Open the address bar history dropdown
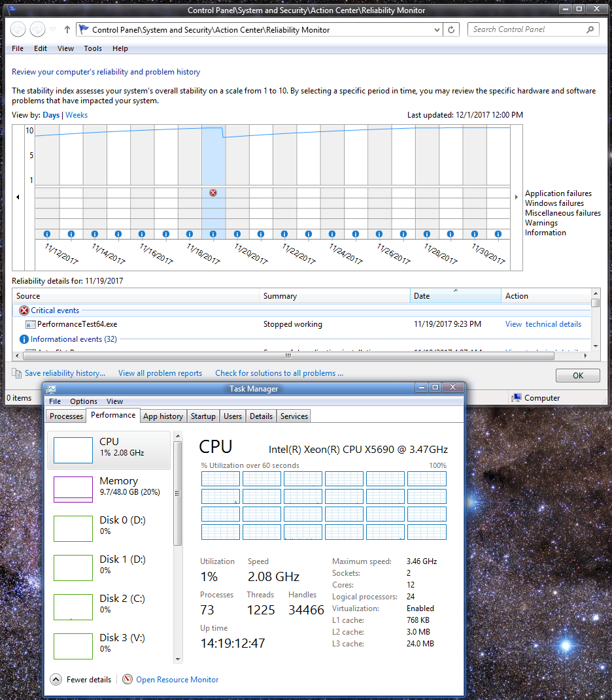 coord(437,29)
